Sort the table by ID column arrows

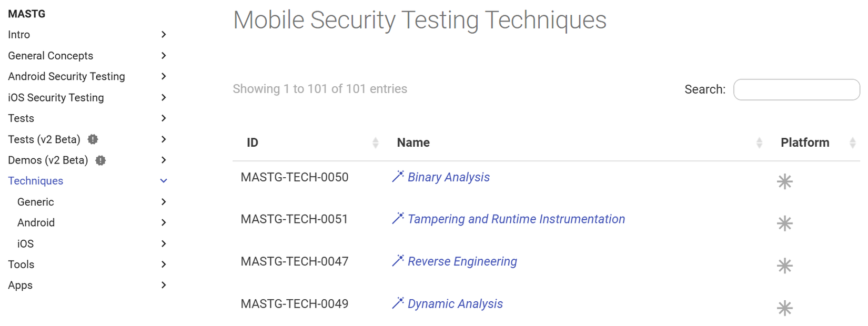pyautogui.click(x=375, y=142)
